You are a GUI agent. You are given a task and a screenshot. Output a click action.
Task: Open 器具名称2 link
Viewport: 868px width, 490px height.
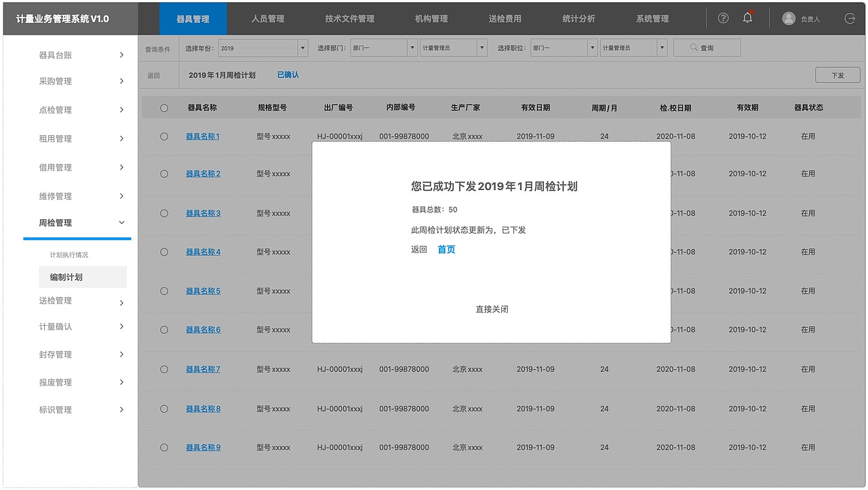[203, 174]
